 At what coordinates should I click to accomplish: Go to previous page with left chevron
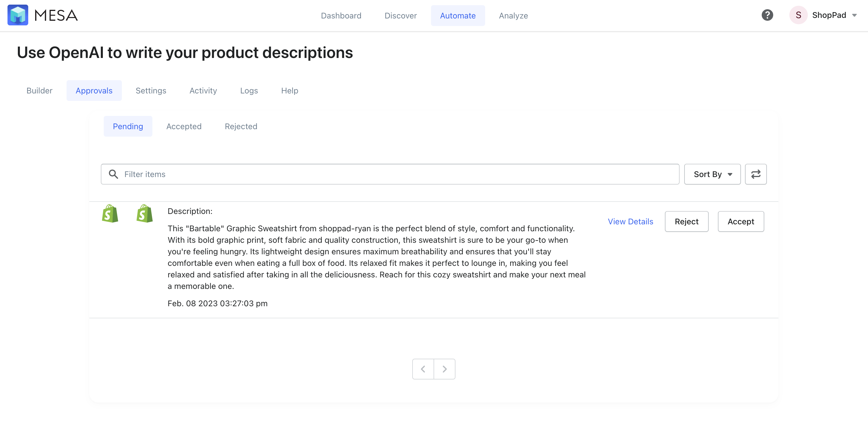pyautogui.click(x=423, y=369)
